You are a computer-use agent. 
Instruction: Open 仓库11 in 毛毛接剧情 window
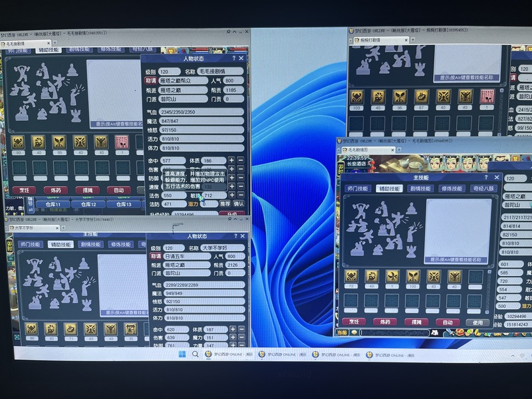[53, 204]
